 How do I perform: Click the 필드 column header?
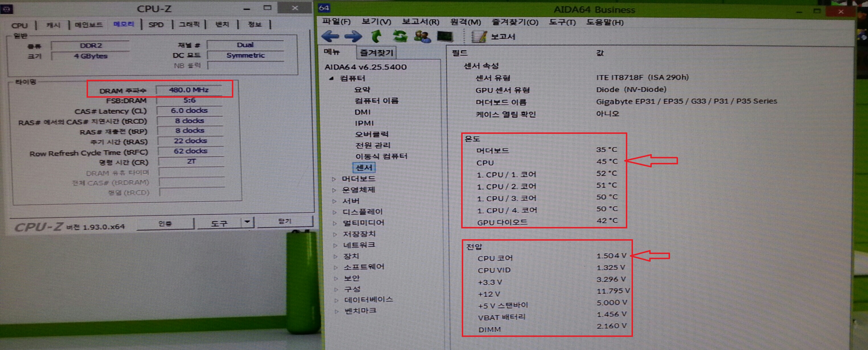point(459,53)
